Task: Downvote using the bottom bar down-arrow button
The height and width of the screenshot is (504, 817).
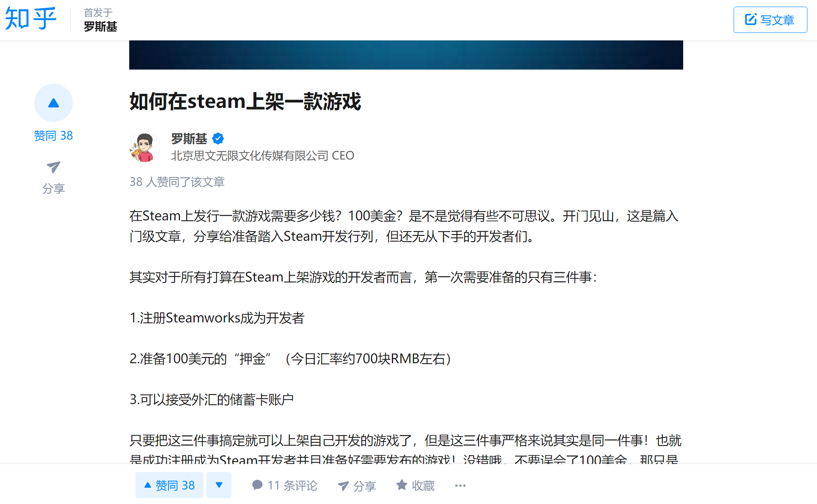Action: point(219,485)
